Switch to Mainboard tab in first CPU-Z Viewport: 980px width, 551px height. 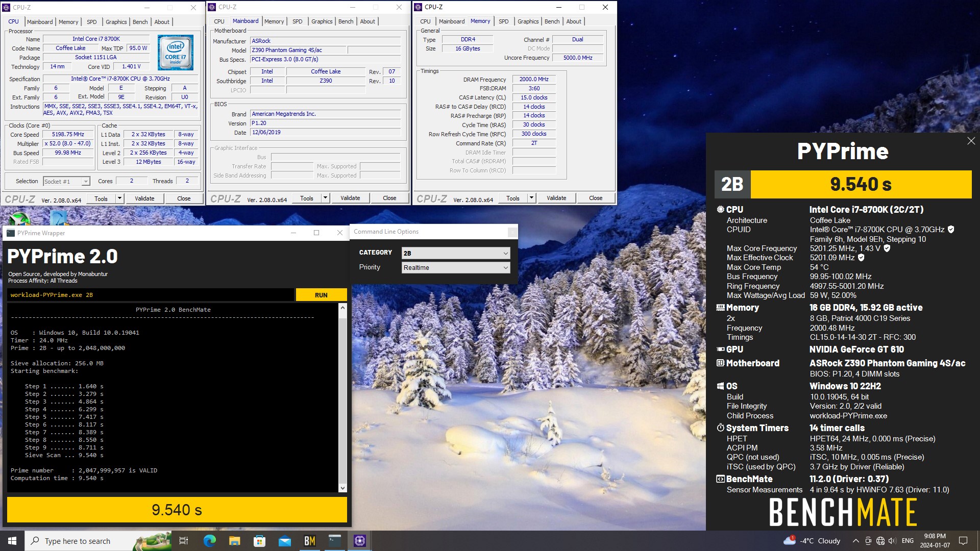point(40,22)
